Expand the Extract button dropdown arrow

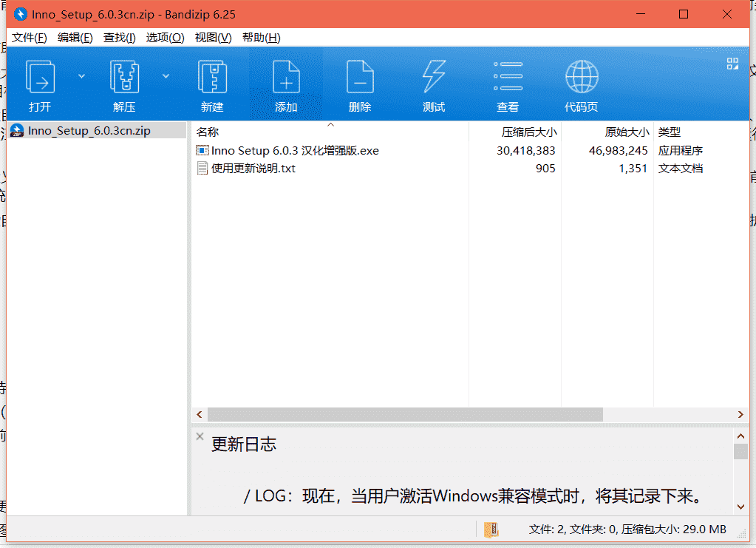166,75
